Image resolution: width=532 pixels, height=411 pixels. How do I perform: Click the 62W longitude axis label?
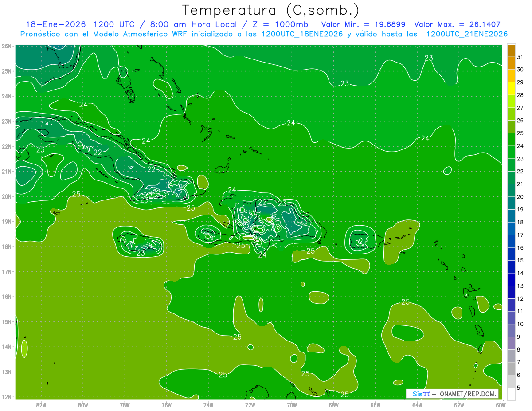pos(459,405)
